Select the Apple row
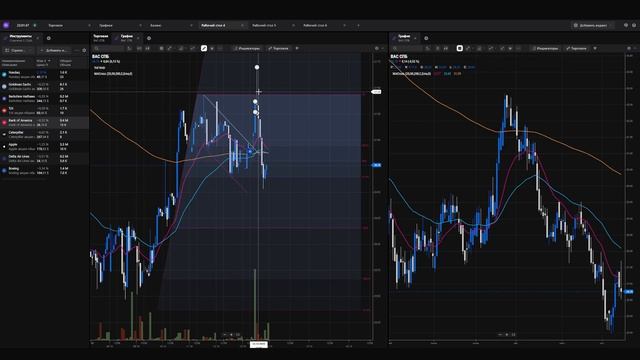The height and width of the screenshot is (360, 640). click(44, 146)
